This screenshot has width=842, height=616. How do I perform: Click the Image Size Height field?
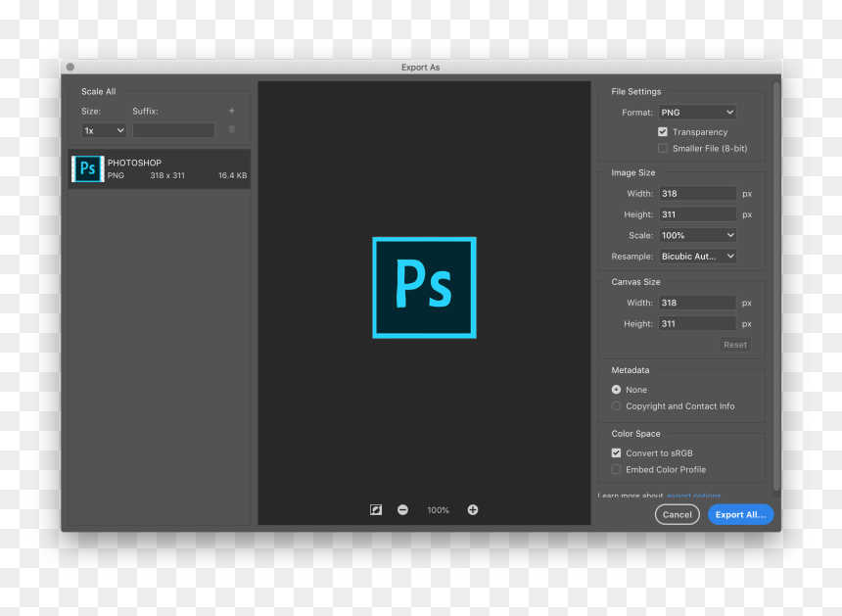[x=697, y=214]
